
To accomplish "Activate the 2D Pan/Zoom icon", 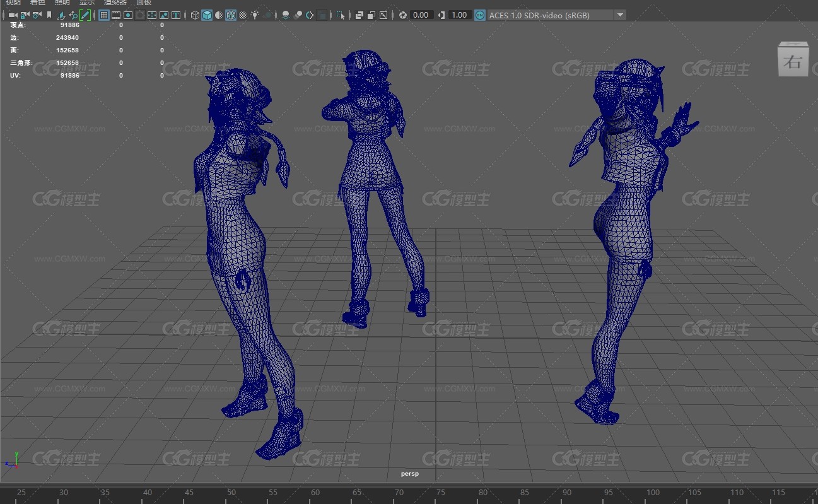I will click(73, 15).
